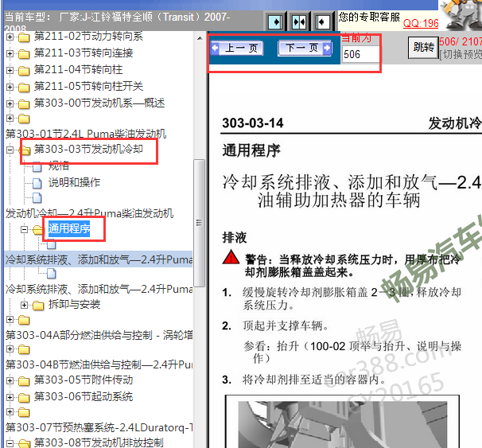
Task: Open highlighted 冷却系统排液、添加和放气 entry
Action: point(99,260)
